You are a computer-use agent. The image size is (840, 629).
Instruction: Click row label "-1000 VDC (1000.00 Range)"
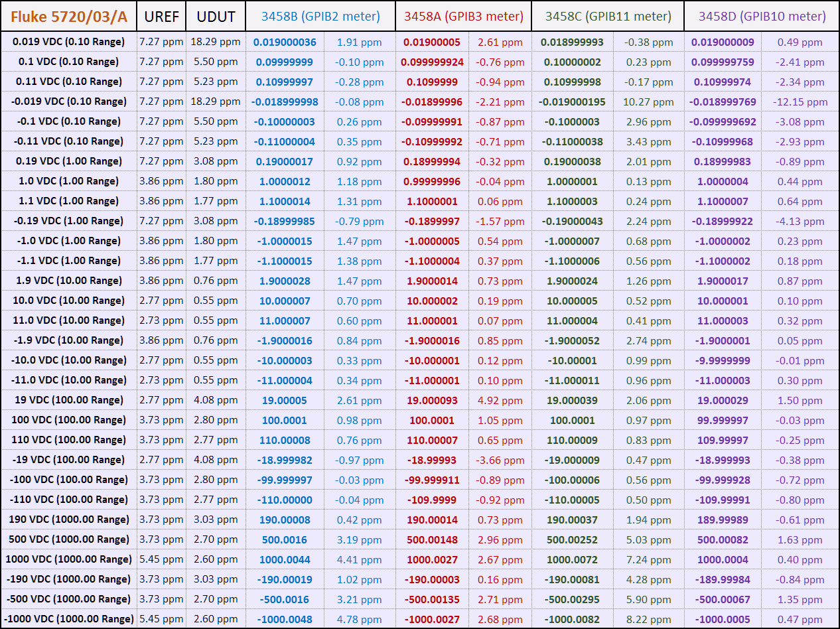click(68, 619)
